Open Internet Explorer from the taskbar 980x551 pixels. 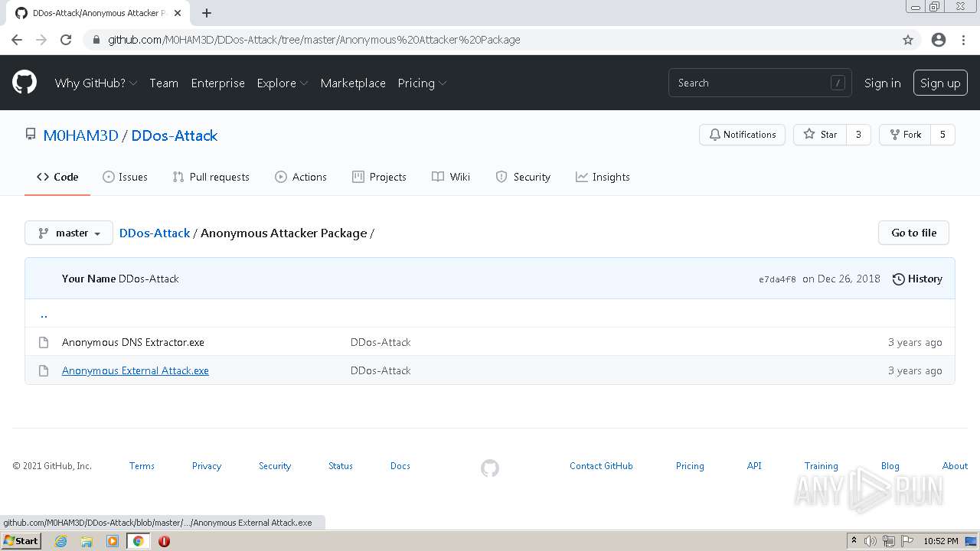61,541
